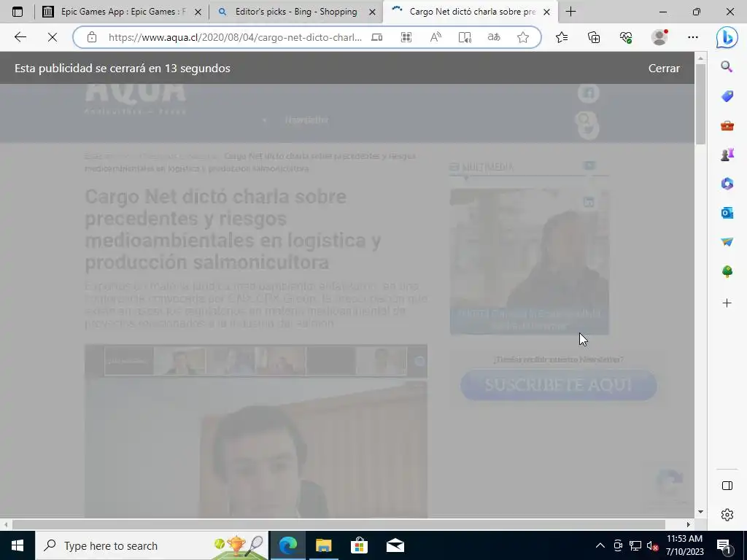Open the taskbar clock and date
The width and height of the screenshot is (747, 560).
tap(684, 545)
